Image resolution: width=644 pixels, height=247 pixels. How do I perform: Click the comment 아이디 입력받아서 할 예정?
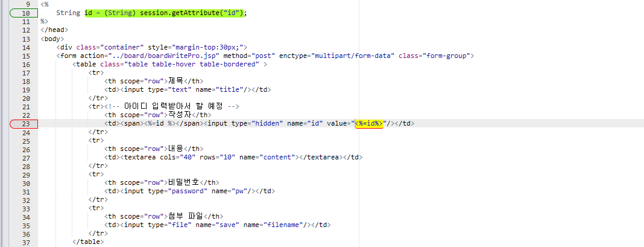click(x=174, y=107)
